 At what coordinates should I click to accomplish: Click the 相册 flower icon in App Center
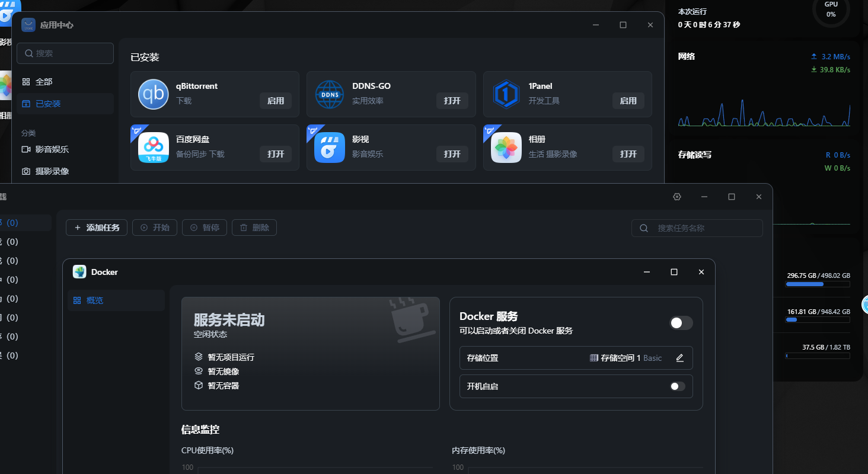tap(506, 148)
